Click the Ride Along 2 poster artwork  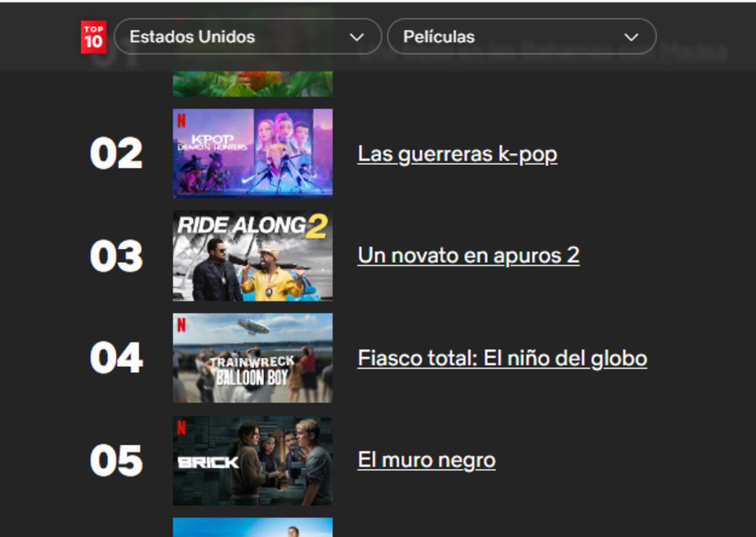point(253,255)
